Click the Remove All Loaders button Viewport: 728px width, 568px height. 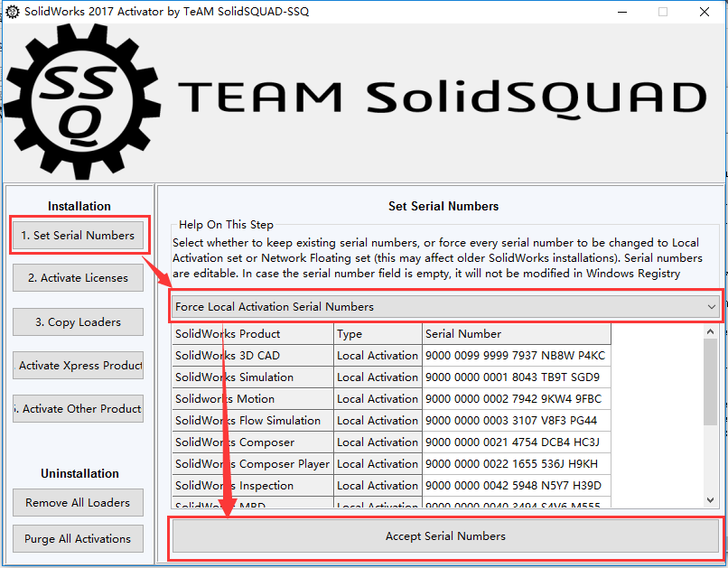[x=78, y=503]
